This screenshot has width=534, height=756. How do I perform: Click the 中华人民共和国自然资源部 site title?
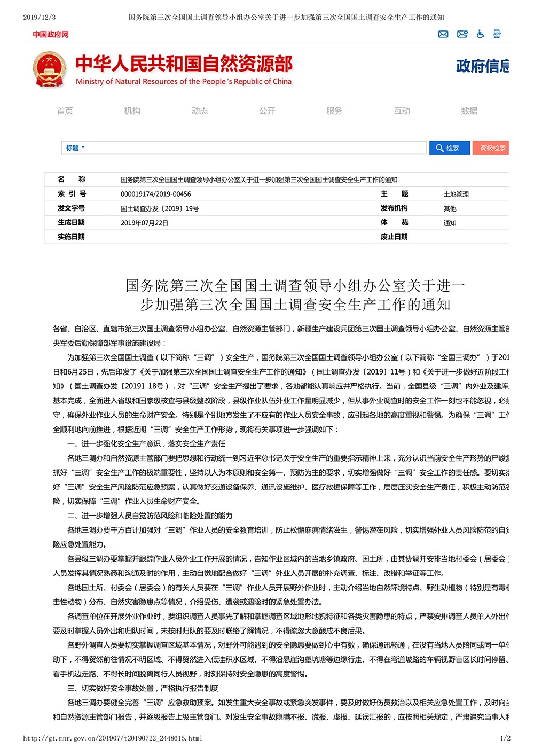184,64
